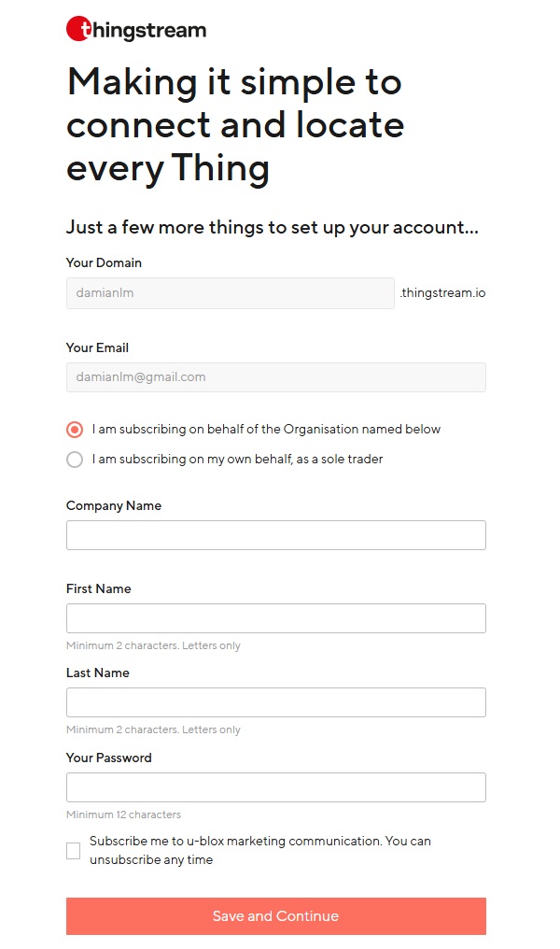Click the "Making it simple to connect" heading
This screenshot has height=949, width=560.
[x=235, y=125]
